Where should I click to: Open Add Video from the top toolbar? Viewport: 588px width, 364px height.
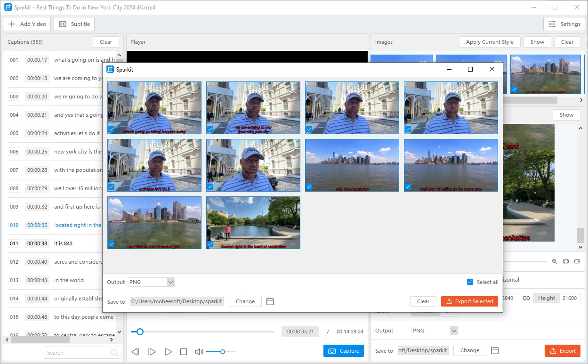[27, 24]
